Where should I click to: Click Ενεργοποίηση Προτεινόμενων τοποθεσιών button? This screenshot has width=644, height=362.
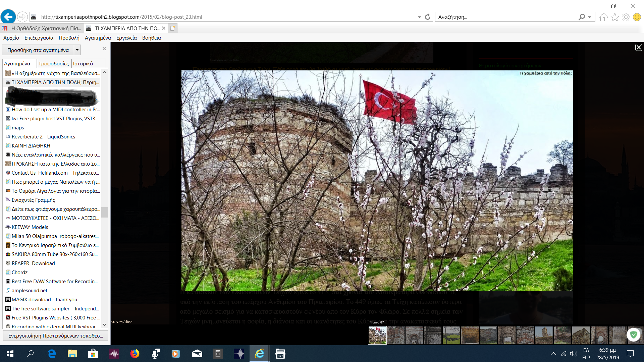coord(56,336)
